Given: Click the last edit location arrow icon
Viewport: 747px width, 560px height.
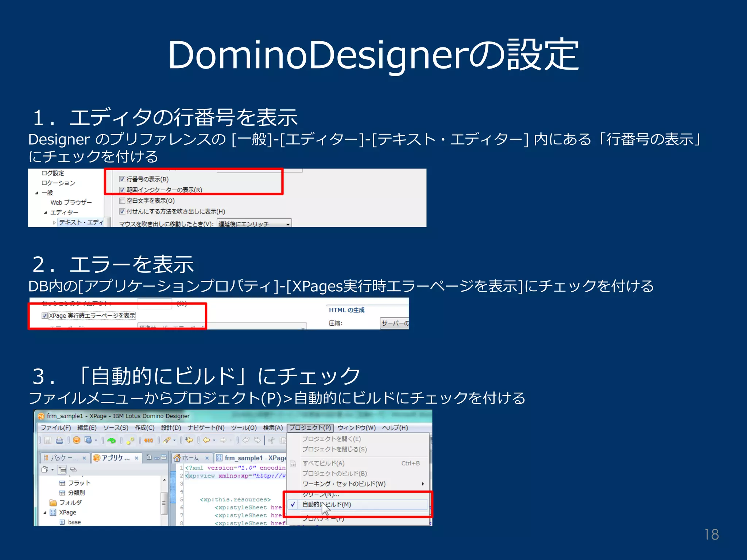Looking at the screenshot, I should coord(189,440).
